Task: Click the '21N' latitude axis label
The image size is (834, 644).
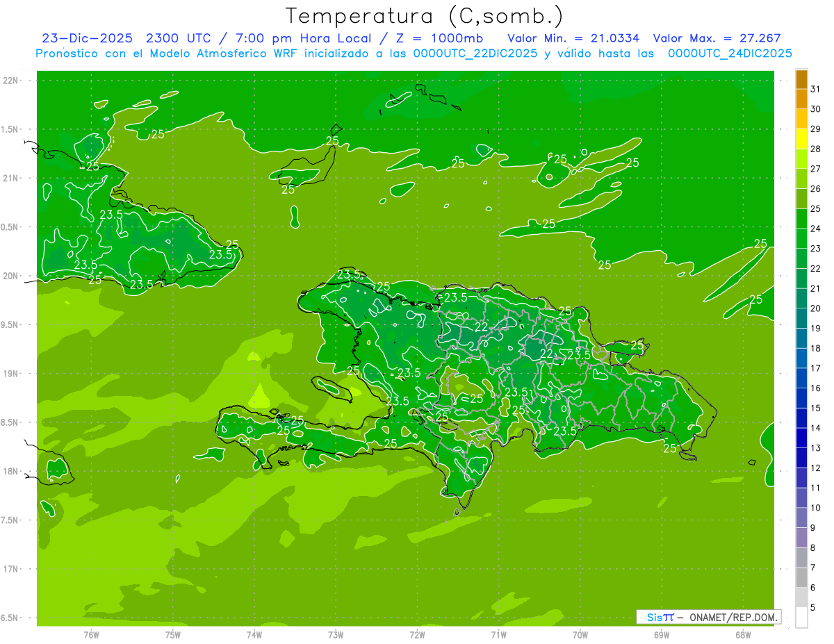Action: [x=11, y=179]
